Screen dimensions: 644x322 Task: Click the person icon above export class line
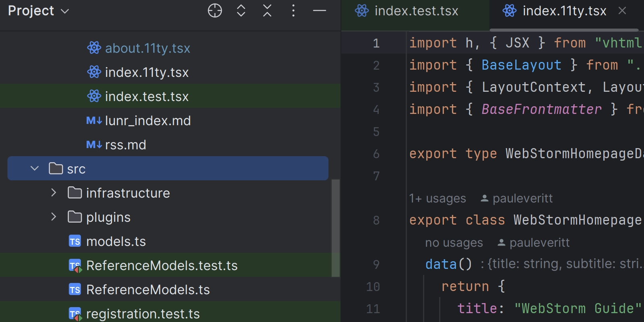[485, 198]
